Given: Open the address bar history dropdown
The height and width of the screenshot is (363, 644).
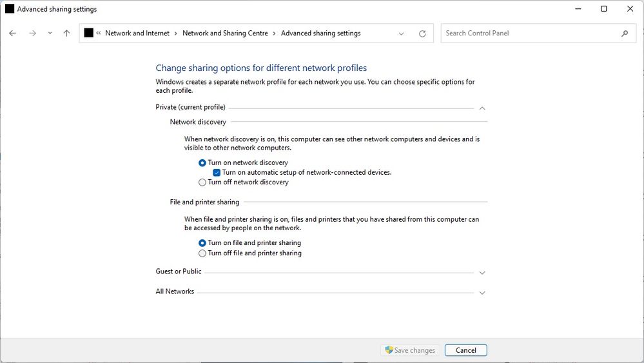Looking at the screenshot, I should (x=402, y=34).
